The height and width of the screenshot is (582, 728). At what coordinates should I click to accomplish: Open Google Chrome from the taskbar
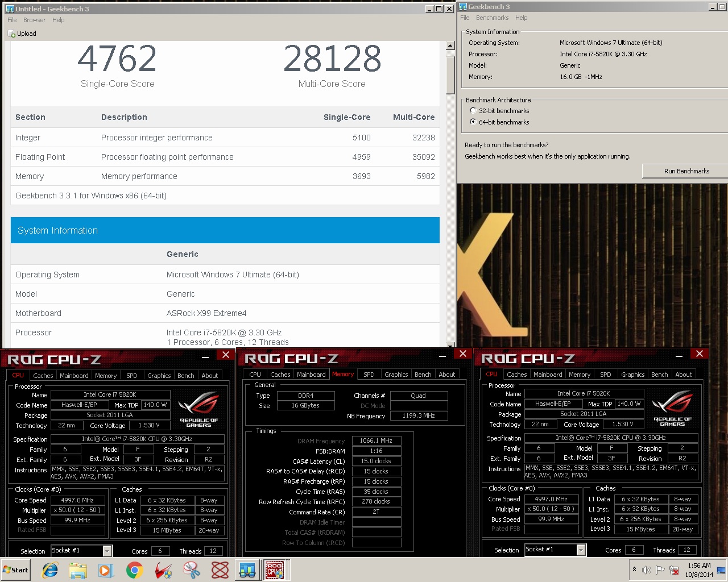click(134, 569)
